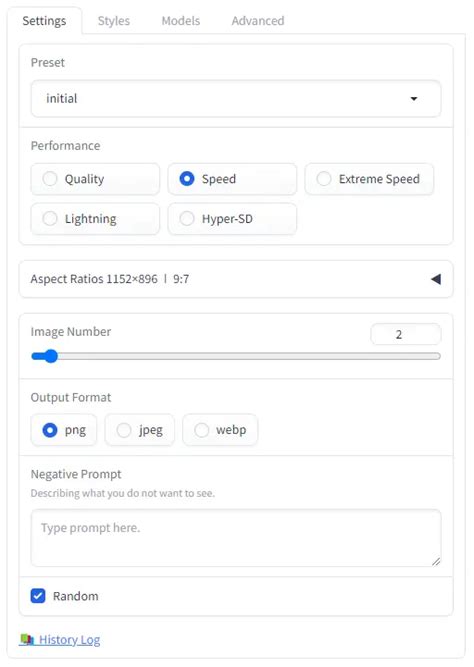Click the negative prompt resize handle

point(436,562)
